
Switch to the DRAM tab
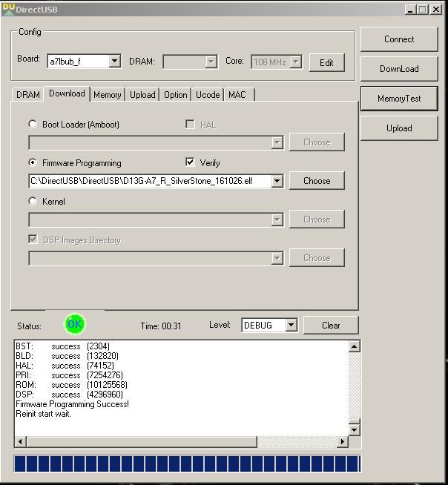coord(28,95)
